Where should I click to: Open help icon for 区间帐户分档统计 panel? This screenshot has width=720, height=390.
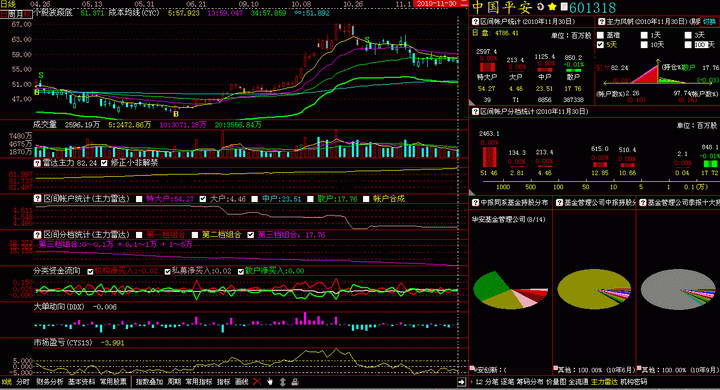[x=476, y=111]
